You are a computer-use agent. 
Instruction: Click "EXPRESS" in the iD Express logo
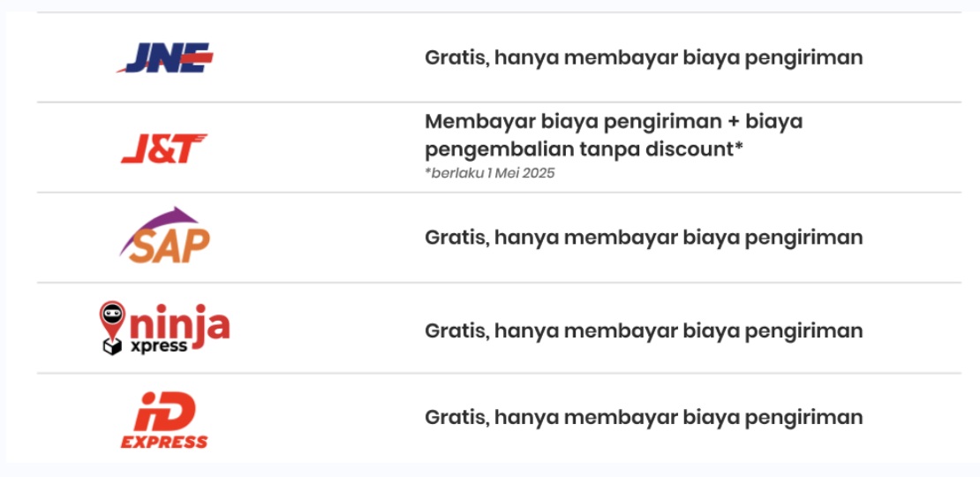[163, 442]
